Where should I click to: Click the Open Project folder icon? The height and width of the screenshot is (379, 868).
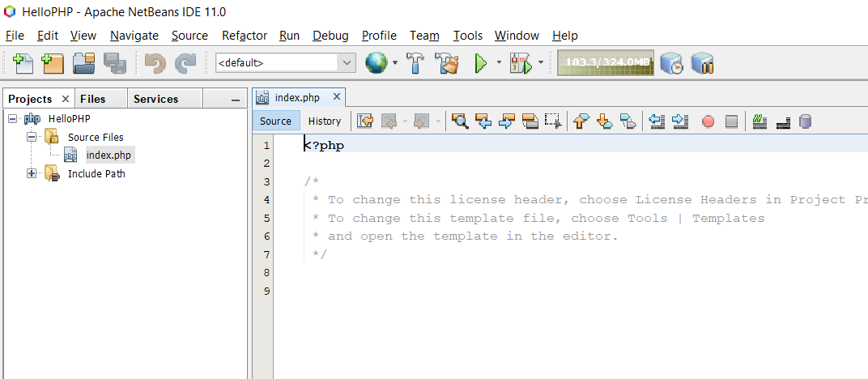pyautogui.click(x=84, y=63)
